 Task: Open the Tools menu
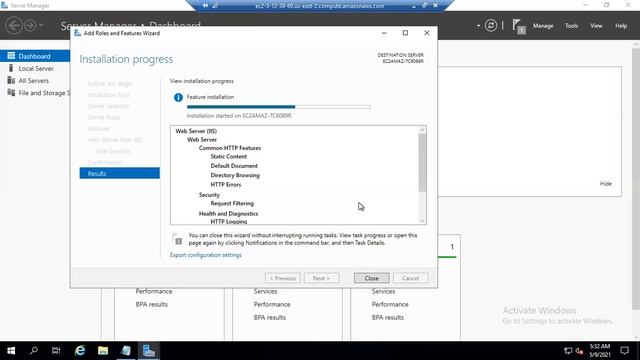tap(571, 26)
